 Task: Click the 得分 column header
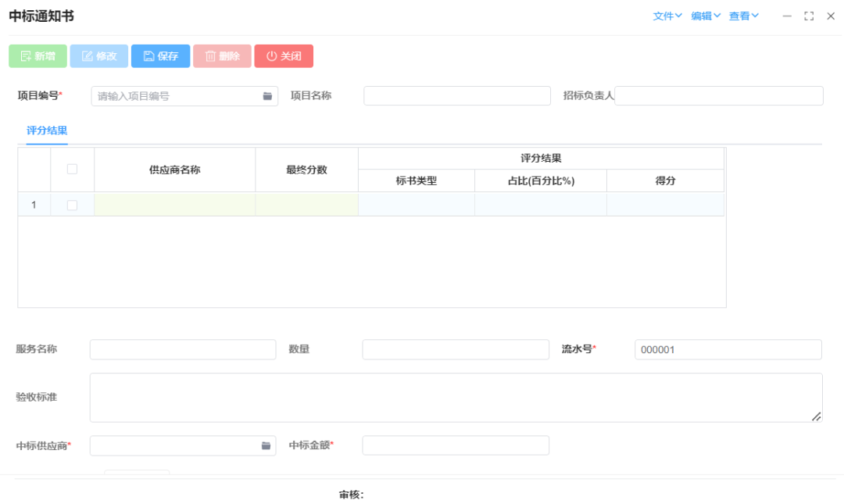click(x=665, y=181)
